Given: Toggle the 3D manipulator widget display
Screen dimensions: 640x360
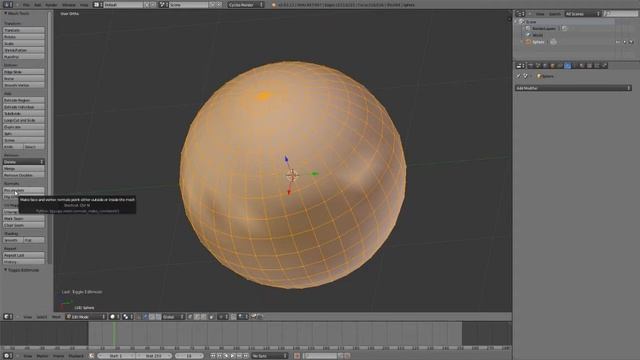Looking at the screenshot, I should click(x=139, y=317).
